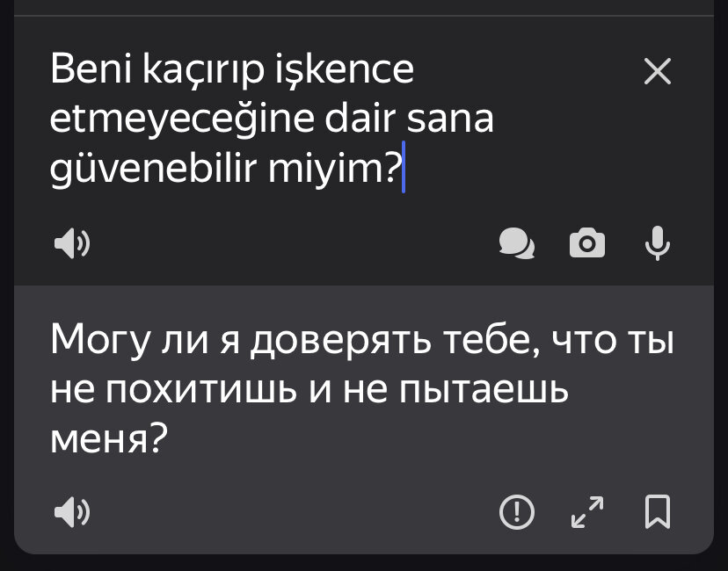Dismiss the entered sentence using X
The image size is (728, 571).
[x=657, y=73]
